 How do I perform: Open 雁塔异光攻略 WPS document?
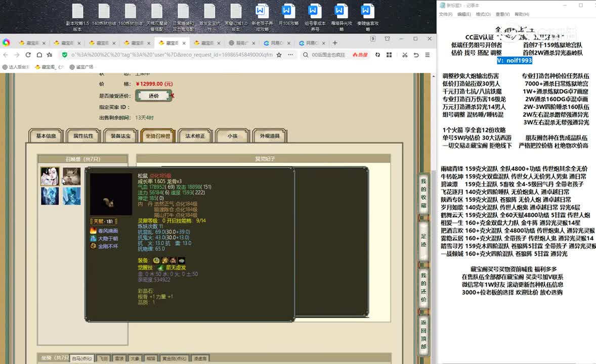point(342,18)
